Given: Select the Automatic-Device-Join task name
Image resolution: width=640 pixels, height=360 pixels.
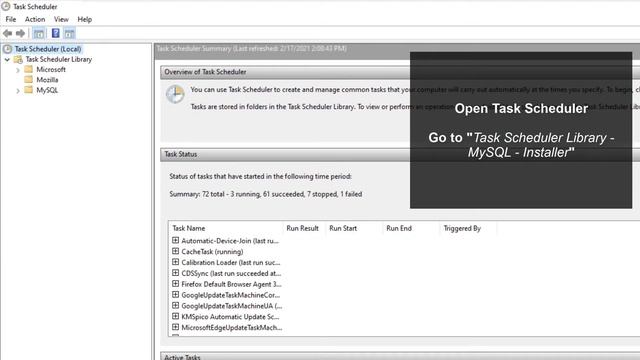Looking at the screenshot, I should (x=230, y=241).
